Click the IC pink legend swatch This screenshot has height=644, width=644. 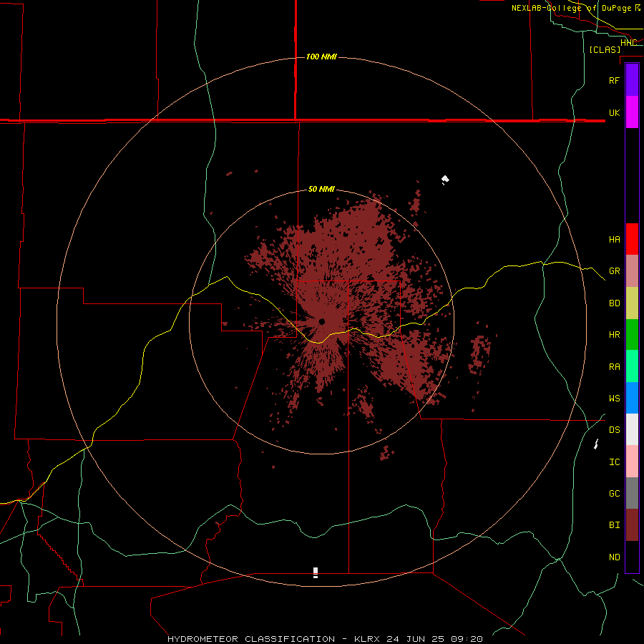tap(632, 462)
